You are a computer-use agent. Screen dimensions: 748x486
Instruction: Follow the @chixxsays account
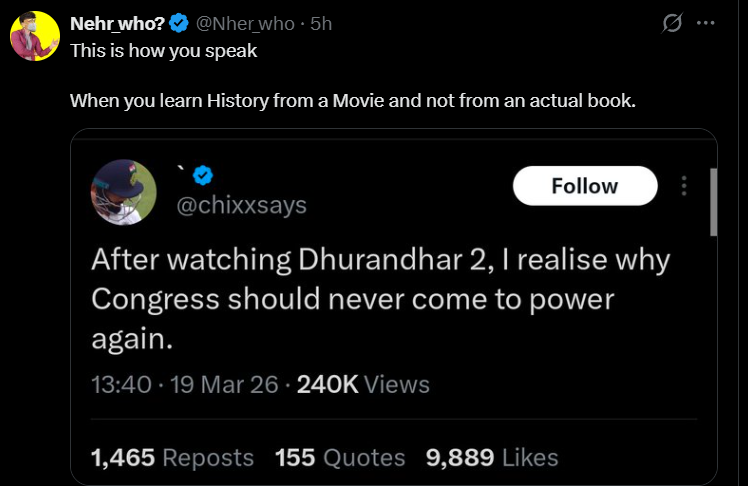[x=585, y=186]
